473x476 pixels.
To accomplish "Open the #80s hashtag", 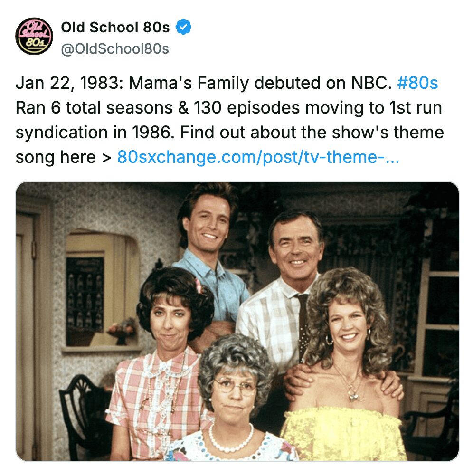I will (417, 84).
